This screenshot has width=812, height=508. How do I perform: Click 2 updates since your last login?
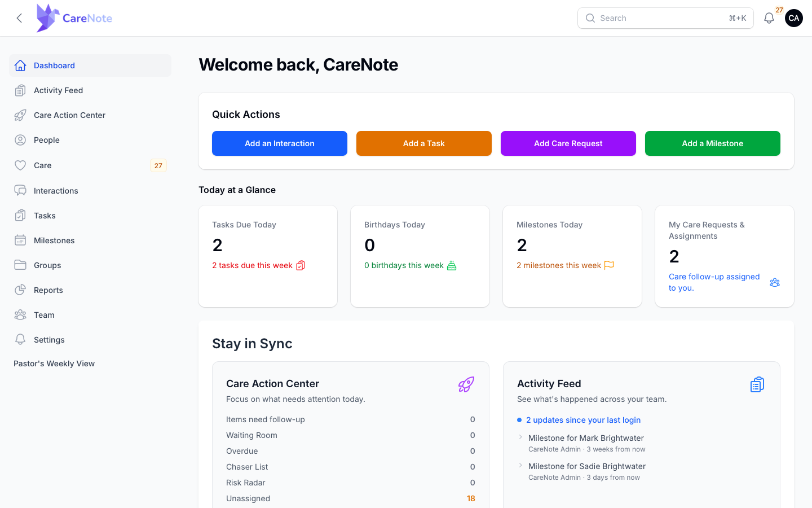coord(583,420)
